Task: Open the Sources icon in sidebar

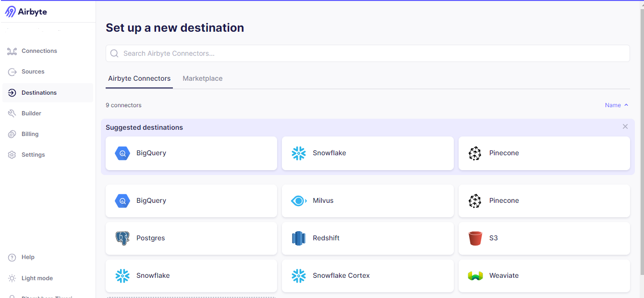Action: tap(12, 72)
